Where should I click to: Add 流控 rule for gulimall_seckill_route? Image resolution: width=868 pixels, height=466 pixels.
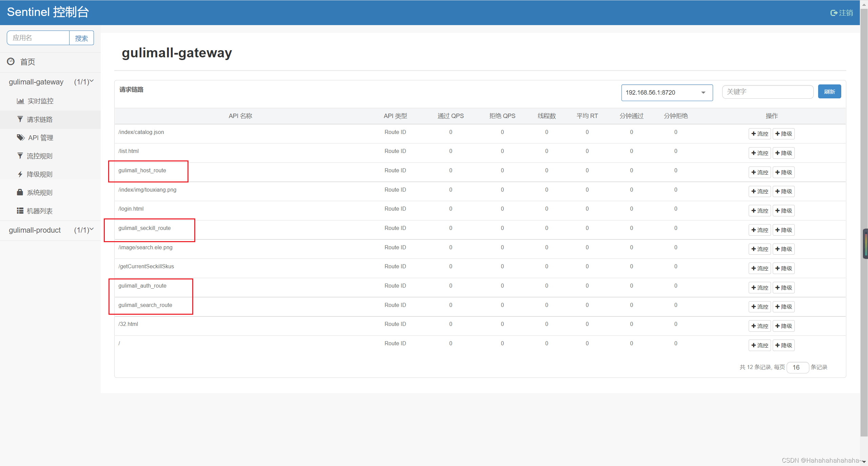(x=759, y=230)
